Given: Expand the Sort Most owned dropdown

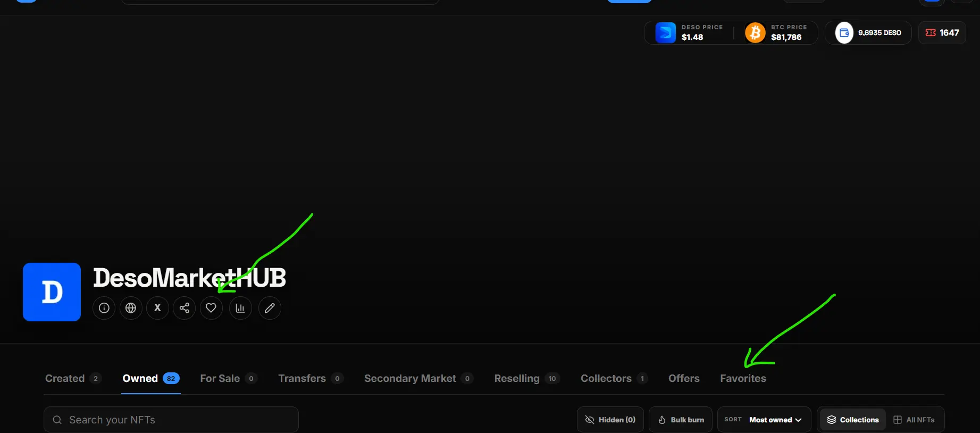Looking at the screenshot, I should pyautogui.click(x=764, y=420).
